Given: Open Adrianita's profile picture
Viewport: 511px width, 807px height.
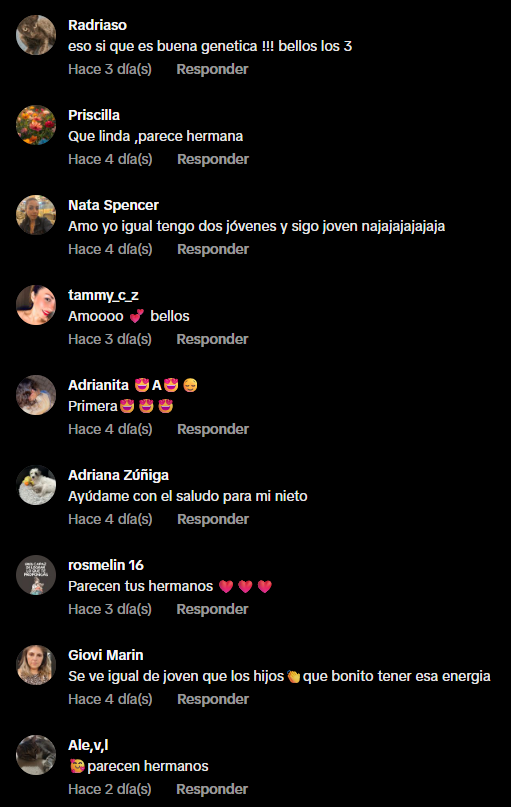Looking at the screenshot, I should click(36, 395).
